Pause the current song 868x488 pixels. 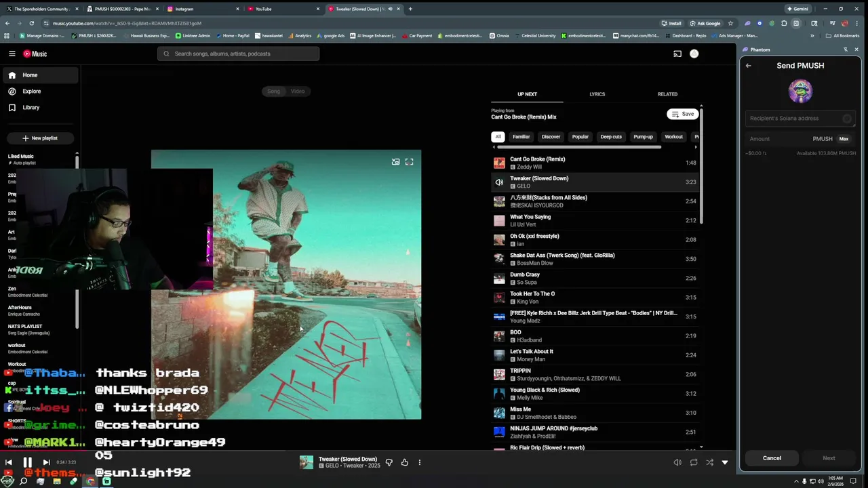coord(27,462)
